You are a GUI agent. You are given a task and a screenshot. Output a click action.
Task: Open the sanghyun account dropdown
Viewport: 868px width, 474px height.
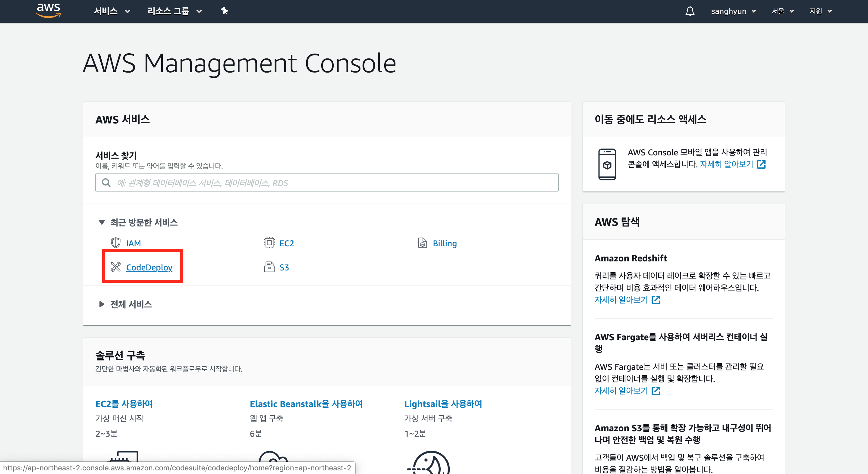(x=733, y=11)
